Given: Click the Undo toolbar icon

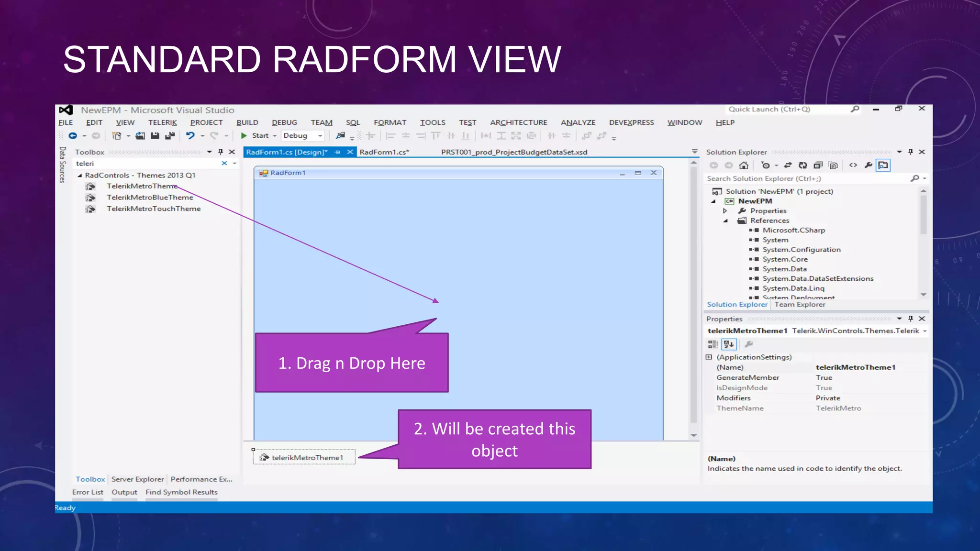Looking at the screenshot, I should (190, 136).
